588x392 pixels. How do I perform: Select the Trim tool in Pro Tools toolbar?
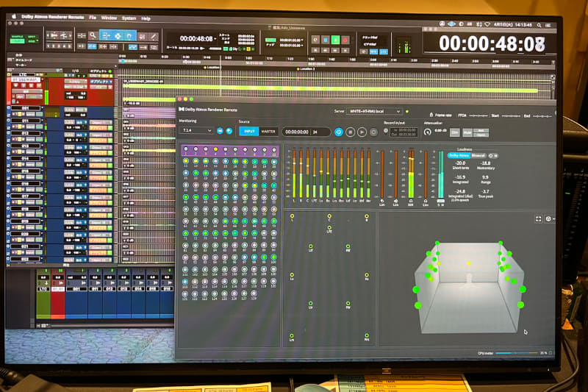click(x=106, y=36)
